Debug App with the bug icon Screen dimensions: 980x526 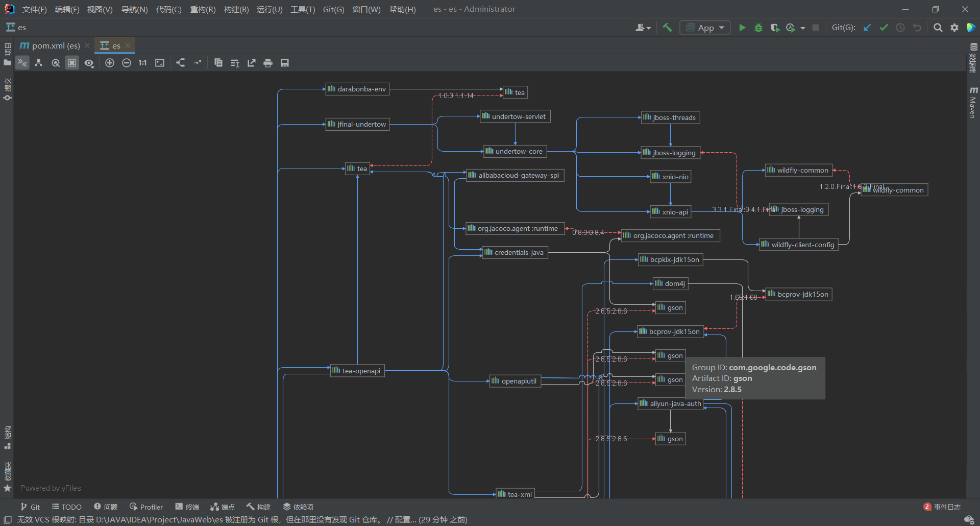(x=758, y=28)
